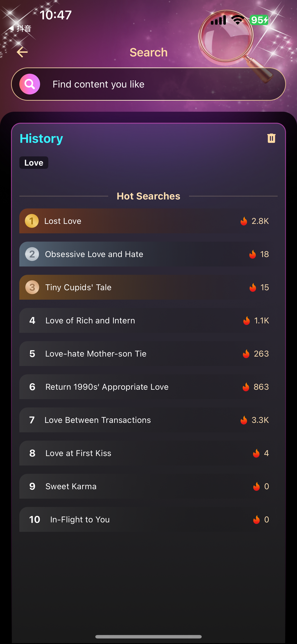Screen dimensions: 297x644
Task: Select the Love history tag
Action: (34, 163)
